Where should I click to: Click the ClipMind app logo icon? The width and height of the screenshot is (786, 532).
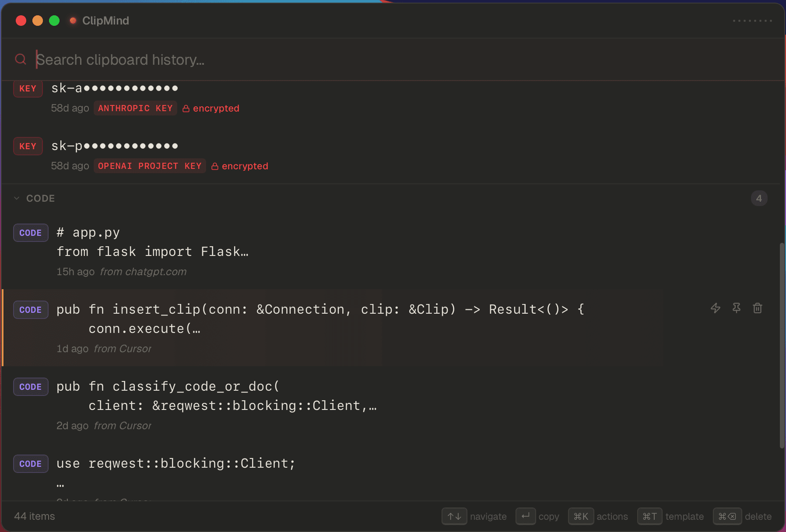coord(73,21)
